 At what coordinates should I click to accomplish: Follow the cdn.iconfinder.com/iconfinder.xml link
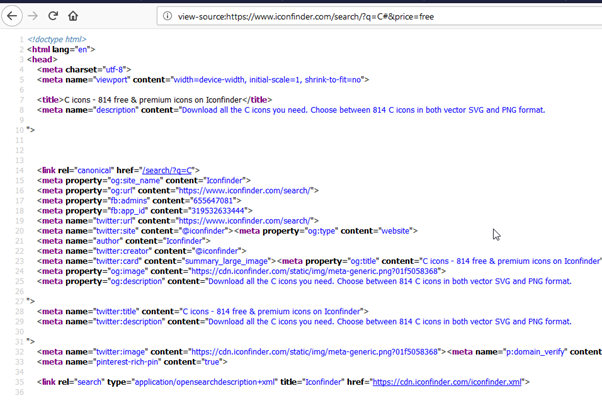(447, 382)
